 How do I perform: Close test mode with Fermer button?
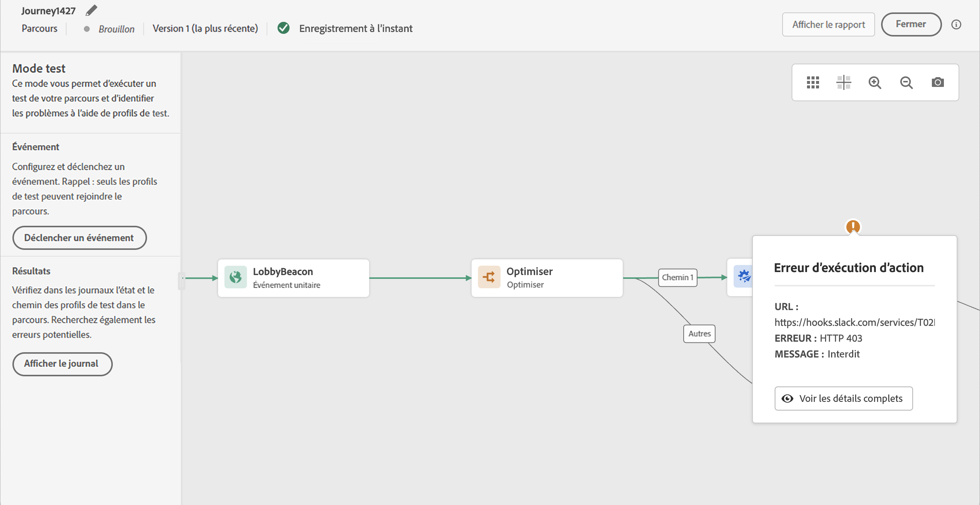tap(911, 25)
